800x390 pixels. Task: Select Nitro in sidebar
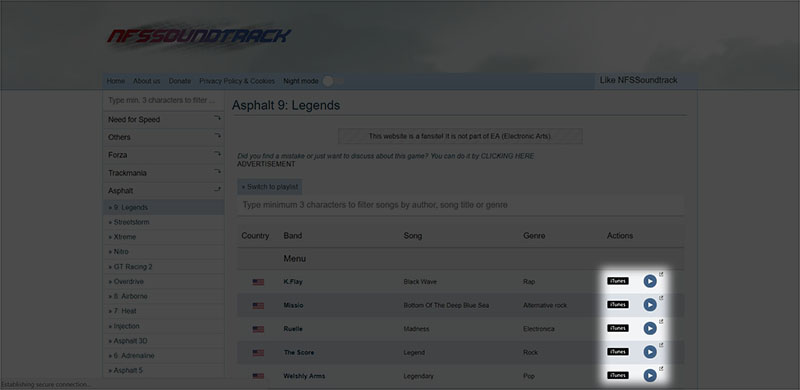(x=163, y=252)
